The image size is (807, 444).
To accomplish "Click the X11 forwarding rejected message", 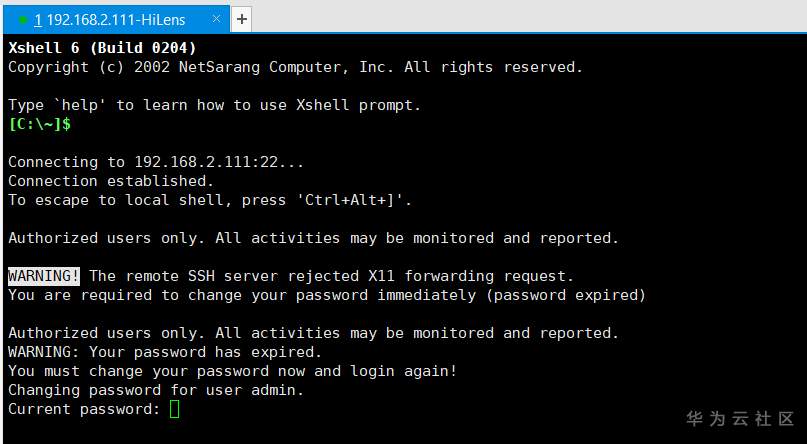I will pos(331,276).
